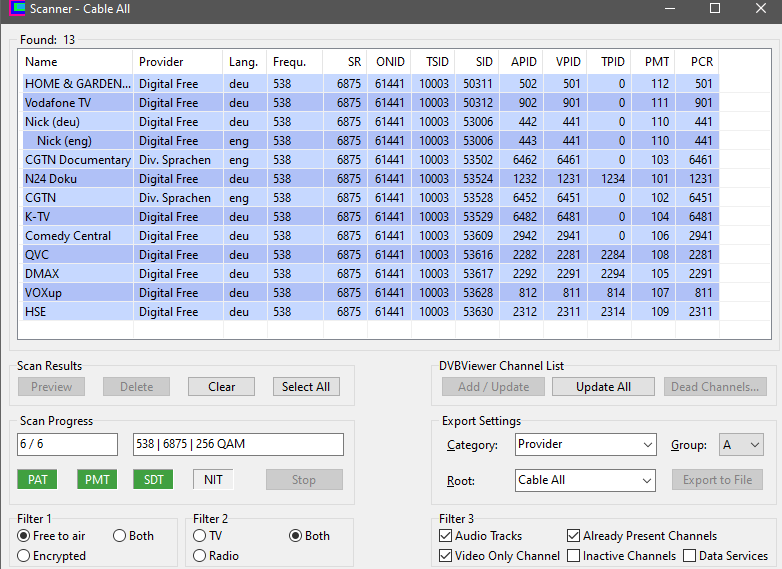The width and height of the screenshot is (782, 569).
Task: Select the HOME & GARDEN channel row
Action: [x=371, y=84]
